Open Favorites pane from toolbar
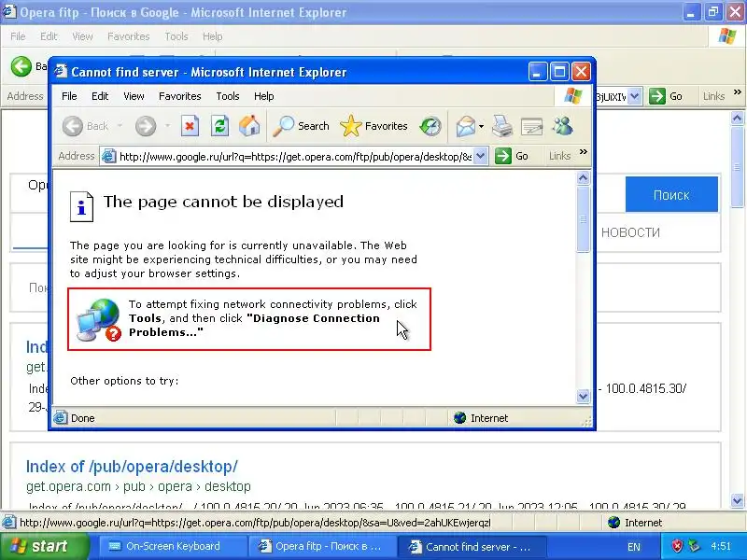 coord(374,126)
